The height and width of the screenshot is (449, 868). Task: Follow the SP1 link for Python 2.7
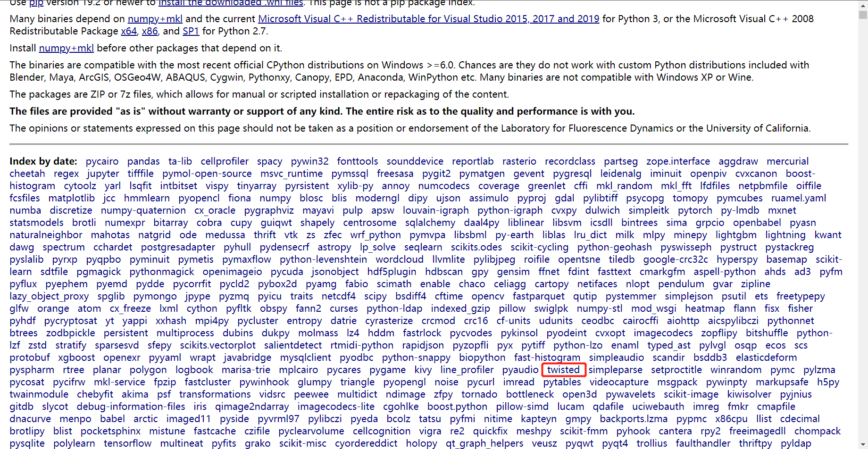click(191, 31)
